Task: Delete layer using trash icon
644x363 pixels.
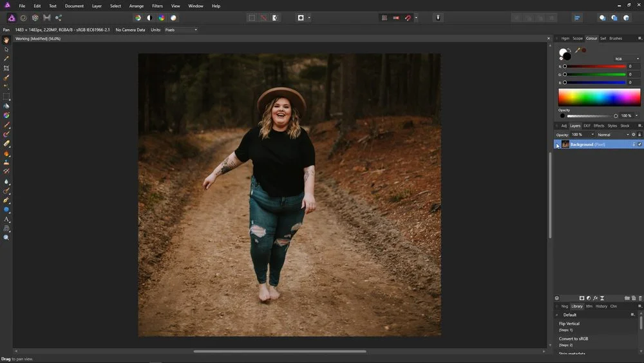Action: point(640,298)
